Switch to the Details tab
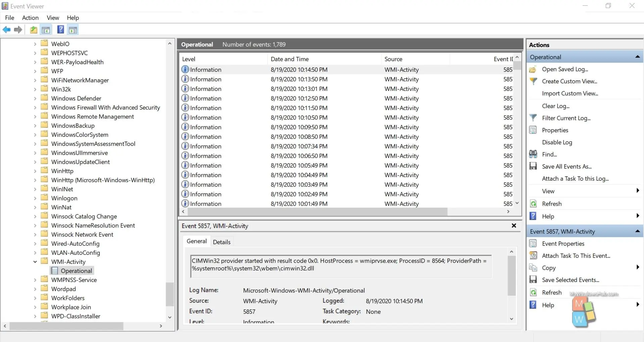This screenshot has height=342, width=644. tap(221, 242)
